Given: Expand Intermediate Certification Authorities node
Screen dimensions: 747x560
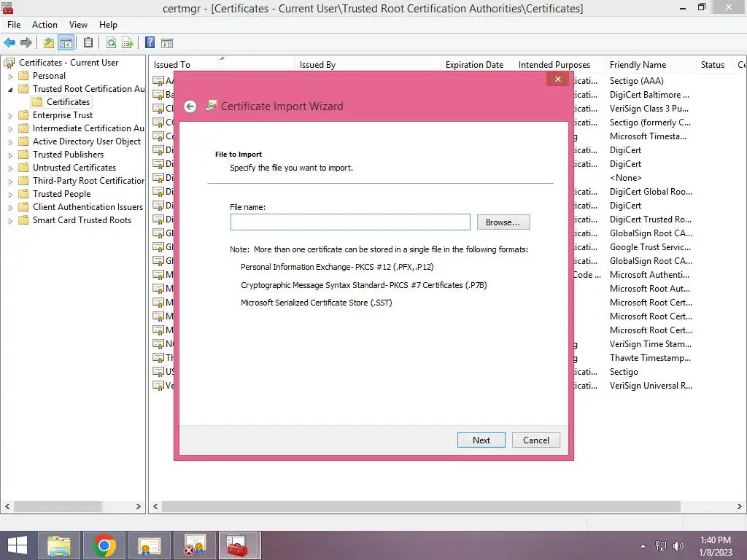Looking at the screenshot, I should coord(10,128).
